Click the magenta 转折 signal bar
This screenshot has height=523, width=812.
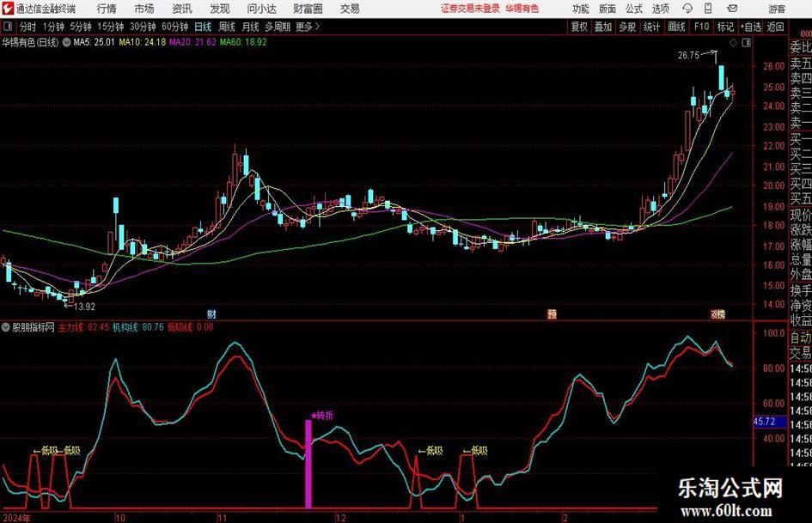coord(308,464)
